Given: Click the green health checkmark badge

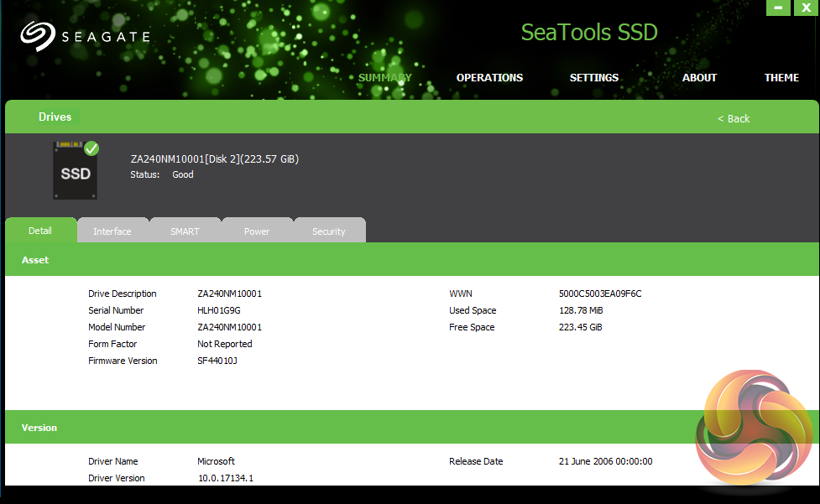Looking at the screenshot, I should [91, 148].
